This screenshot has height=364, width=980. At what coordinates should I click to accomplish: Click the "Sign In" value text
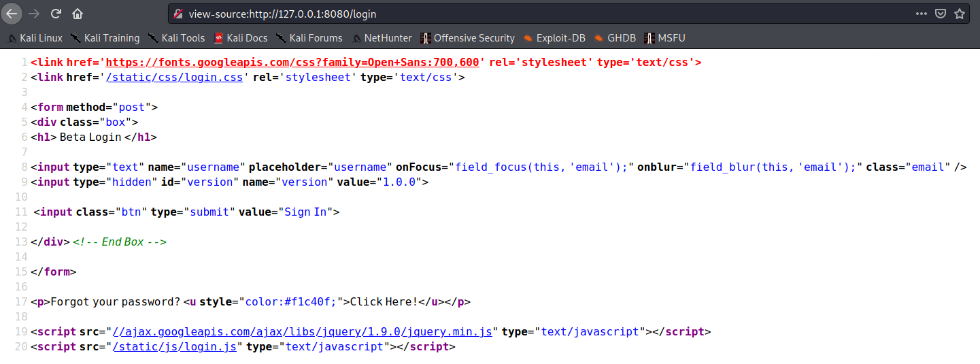click(x=305, y=212)
